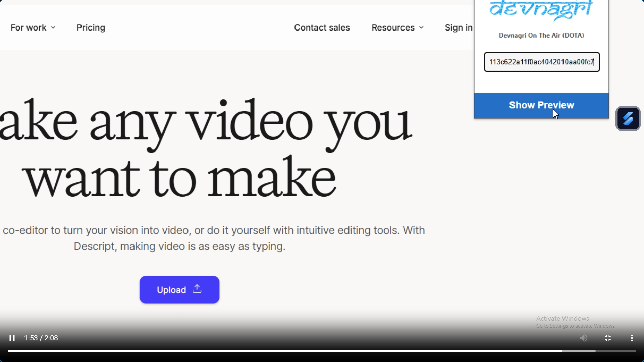The height and width of the screenshot is (362, 644).
Task: Go to Contact sales
Action: [322, 27]
